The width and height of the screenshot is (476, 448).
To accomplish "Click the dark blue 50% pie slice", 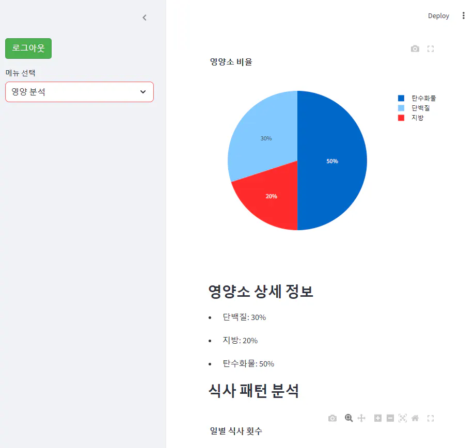I will [x=332, y=161].
